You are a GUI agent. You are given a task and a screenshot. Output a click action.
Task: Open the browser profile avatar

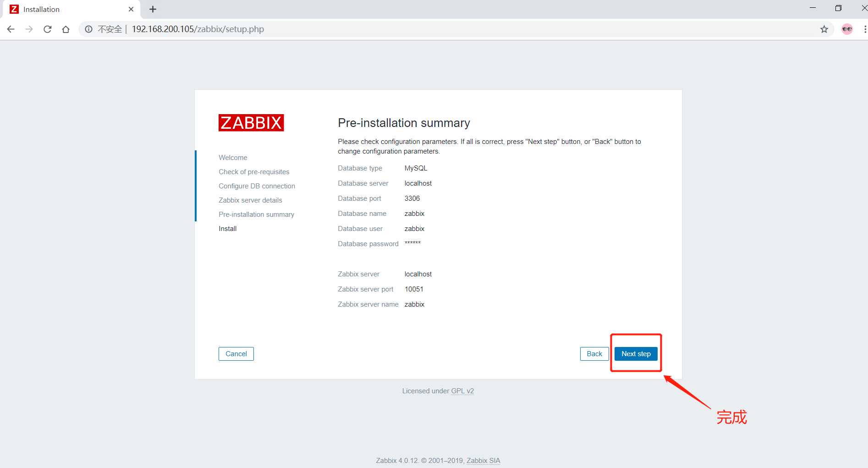pyautogui.click(x=847, y=29)
